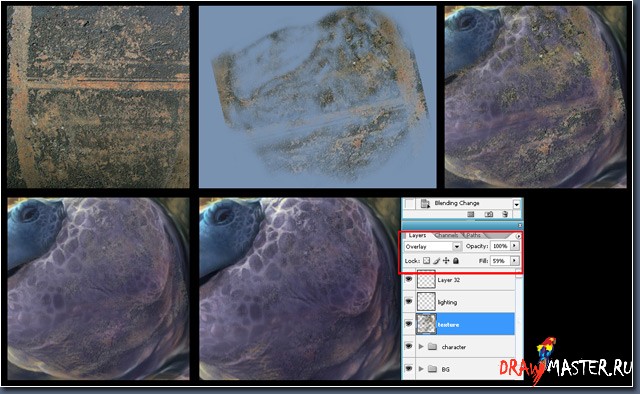
Task: Click the new snapshot camera icon in History
Action: coord(489,214)
